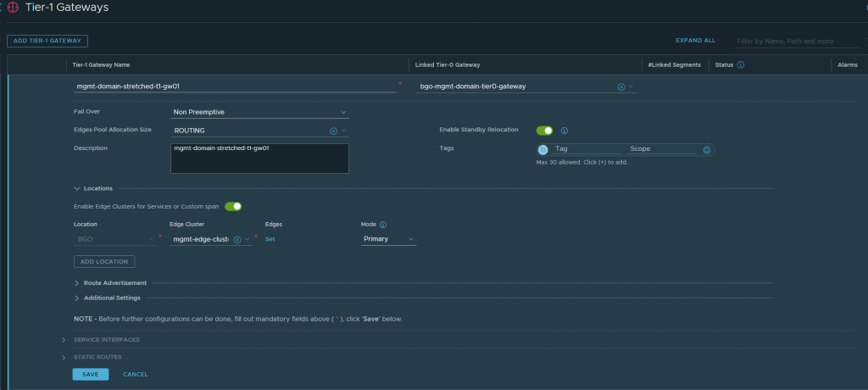
Task: Open the Fail Over dropdown
Action: tap(259, 112)
